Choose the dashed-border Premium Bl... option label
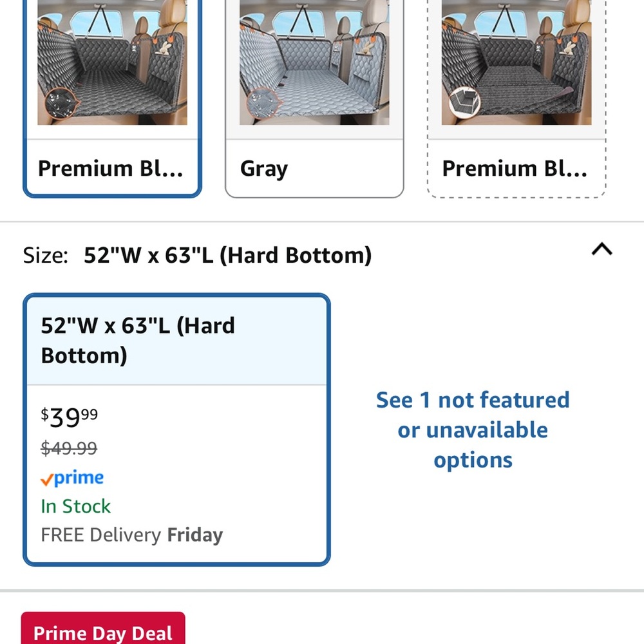This screenshot has height=644, width=644. [515, 169]
